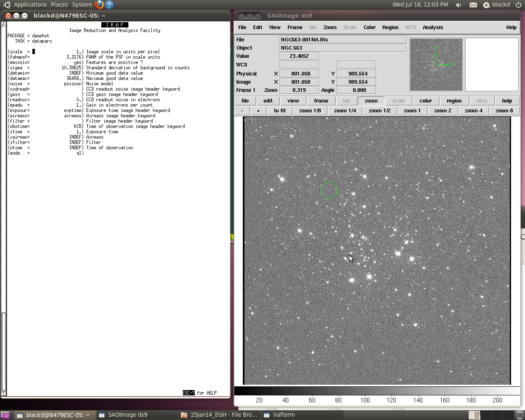Open the Analysis menu in ds9
The height and width of the screenshot is (420, 525).
click(433, 27)
